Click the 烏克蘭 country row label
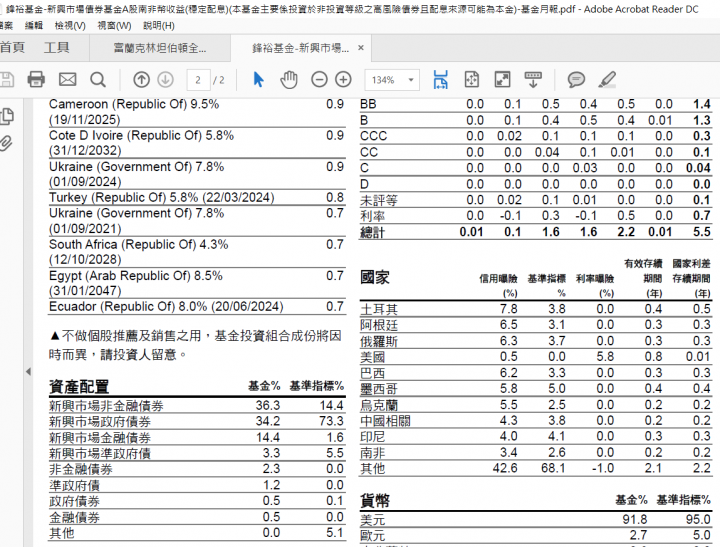The width and height of the screenshot is (720, 547). 379,405
